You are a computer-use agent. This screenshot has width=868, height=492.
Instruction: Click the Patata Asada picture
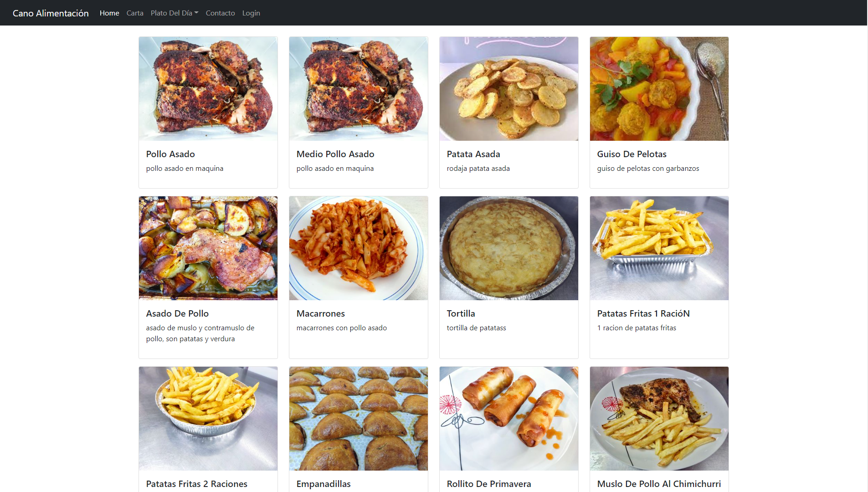pyautogui.click(x=509, y=89)
